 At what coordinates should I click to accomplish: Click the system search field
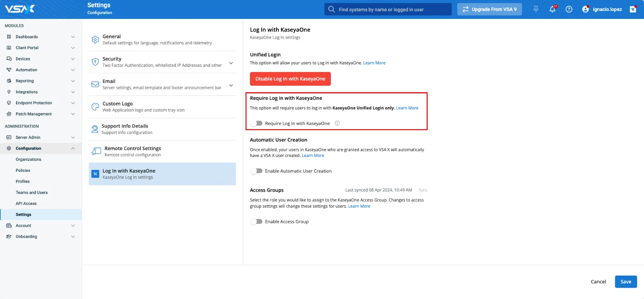388,9
